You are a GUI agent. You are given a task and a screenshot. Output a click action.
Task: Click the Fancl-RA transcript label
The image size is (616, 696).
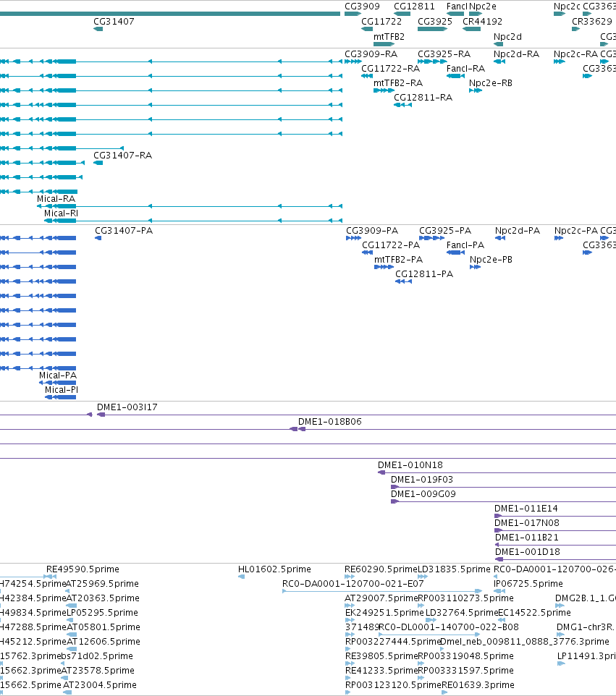coord(465,68)
